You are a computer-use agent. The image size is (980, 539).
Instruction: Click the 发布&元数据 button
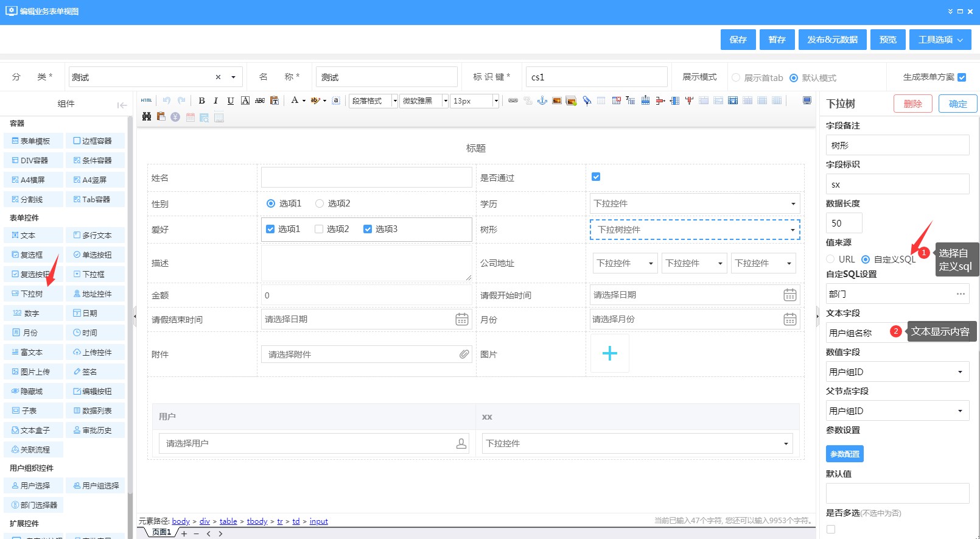point(833,40)
